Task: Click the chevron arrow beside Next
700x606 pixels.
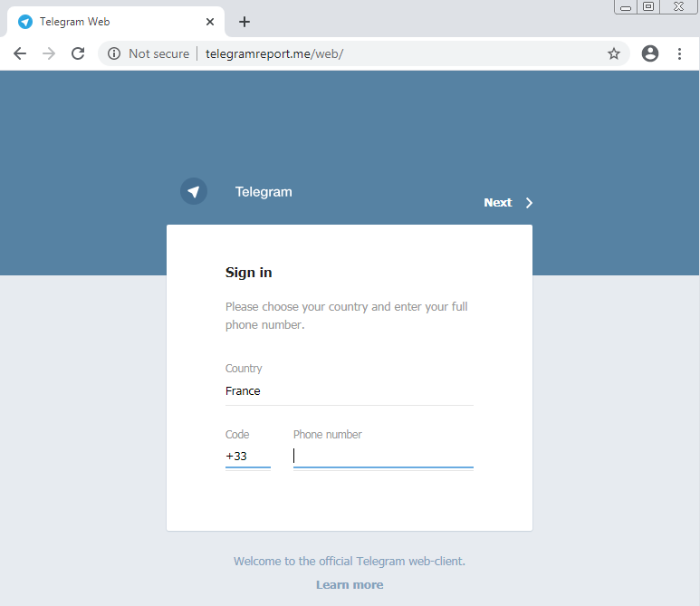Action: click(x=530, y=203)
